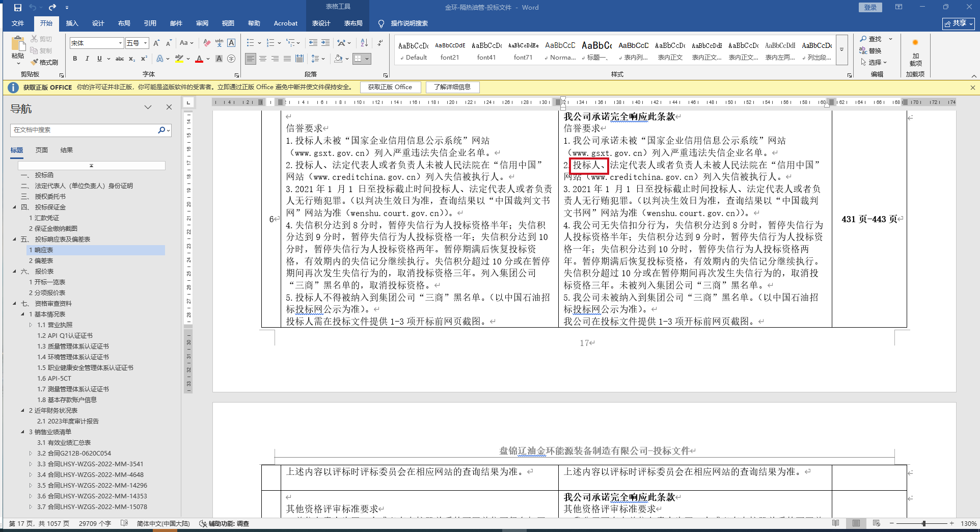Switch to the 页面 navigation tab
This screenshot has height=532, width=980.
(42, 150)
